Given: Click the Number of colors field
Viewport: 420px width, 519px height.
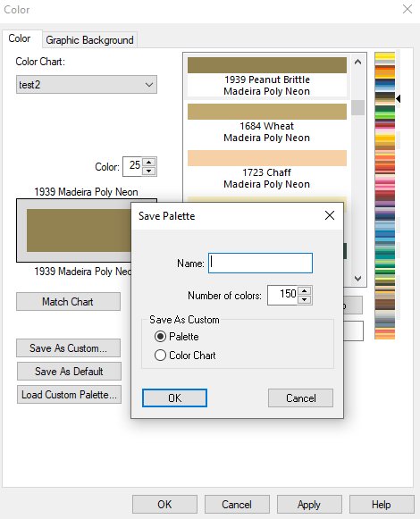Looking at the screenshot, I should 282,296.
